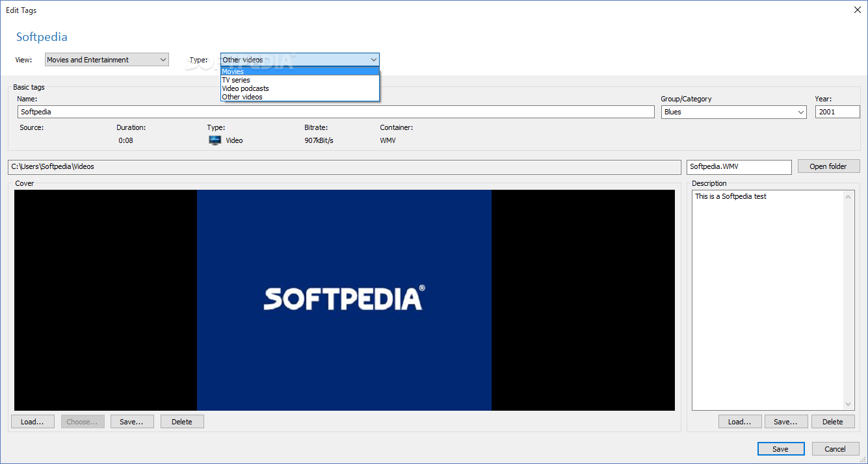
Task: Cancel the Edit Tags dialog
Action: coord(835,449)
